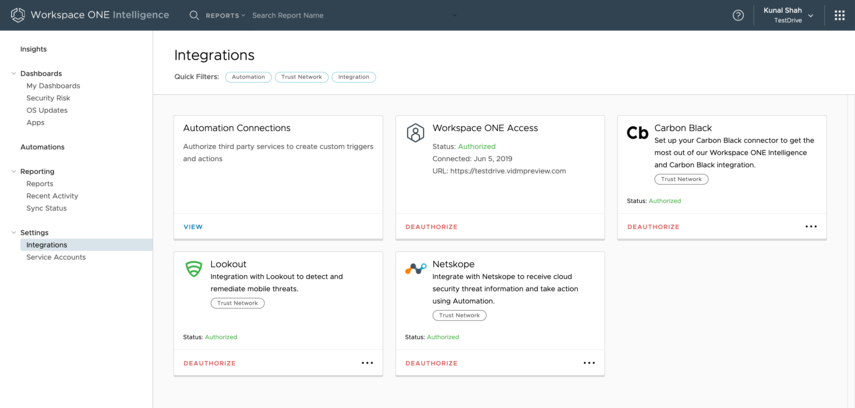Collapse the Dashboards section in sidebar
This screenshot has width=855, height=408.
pyautogui.click(x=14, y=74)
